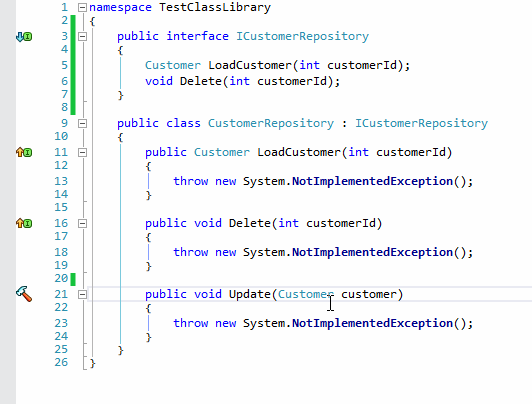Collapse the Update method body
This screenshot has width=532, height=404.
point(82,294)
